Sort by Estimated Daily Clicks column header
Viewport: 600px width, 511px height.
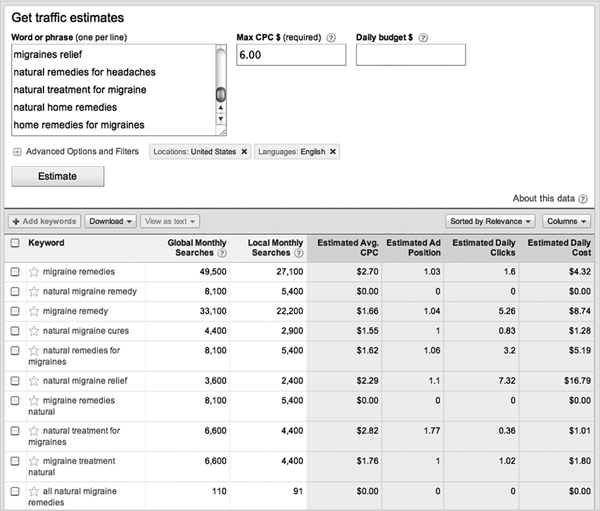click(484, 248)
